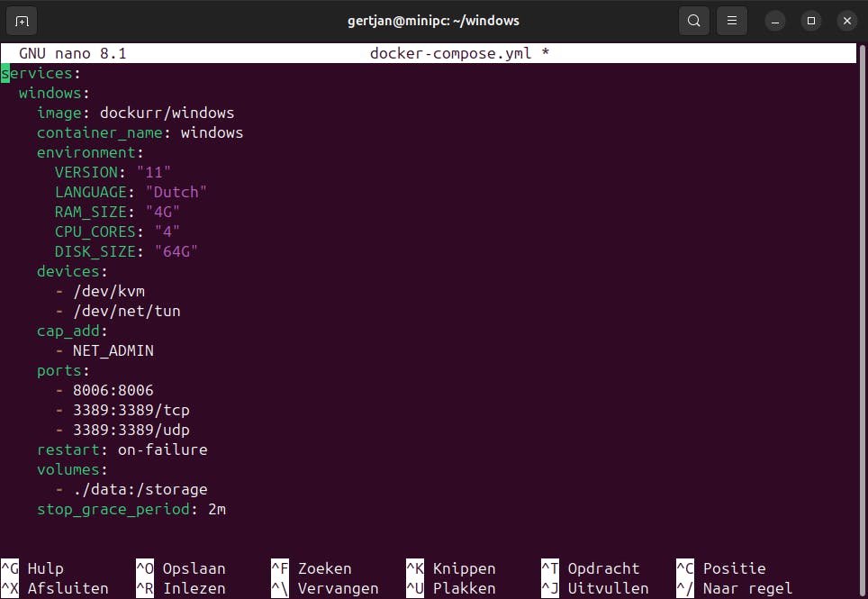
Task: Click the /dev/kvm device entry
Action: (x=108, y=291)
